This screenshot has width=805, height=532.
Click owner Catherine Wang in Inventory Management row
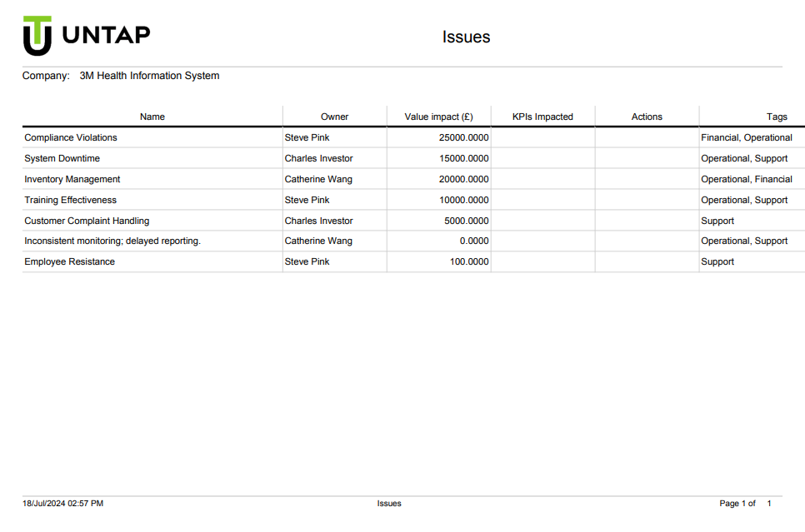pos(318,179)
